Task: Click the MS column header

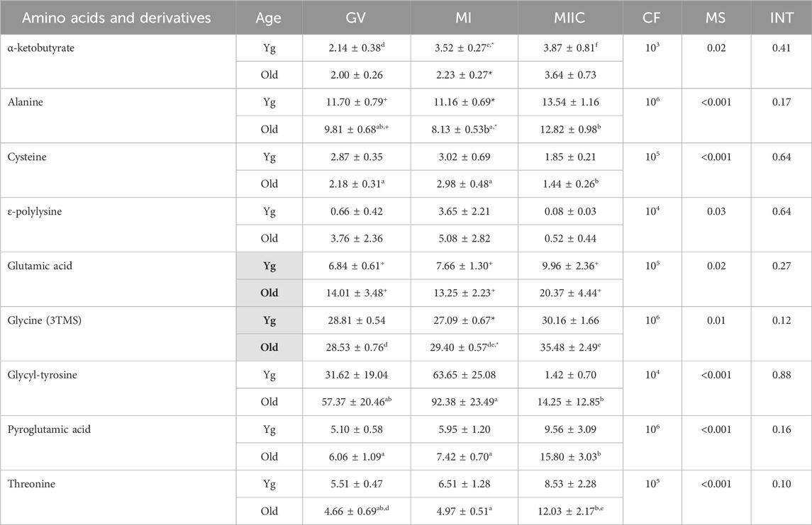Action: click(716, 18)
